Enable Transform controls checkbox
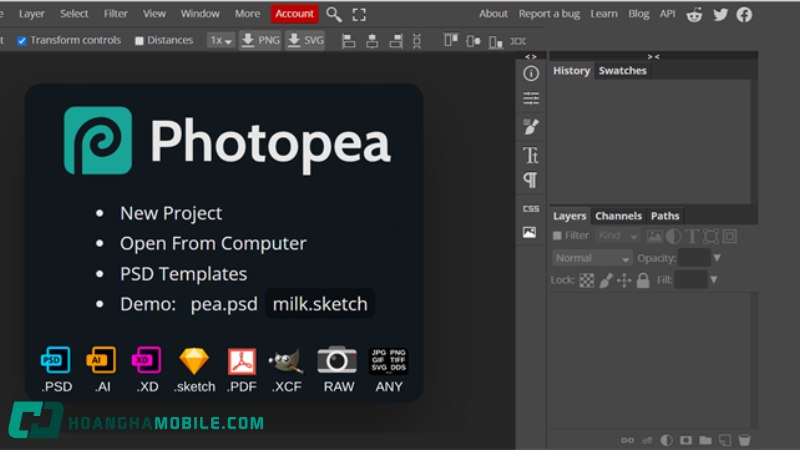The image size is (800, 450). 22,41
